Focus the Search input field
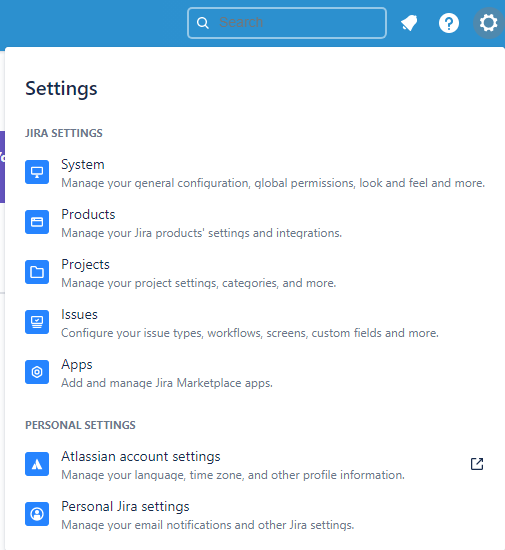This screenshot has width=505, height=550. tap(287, 23)
